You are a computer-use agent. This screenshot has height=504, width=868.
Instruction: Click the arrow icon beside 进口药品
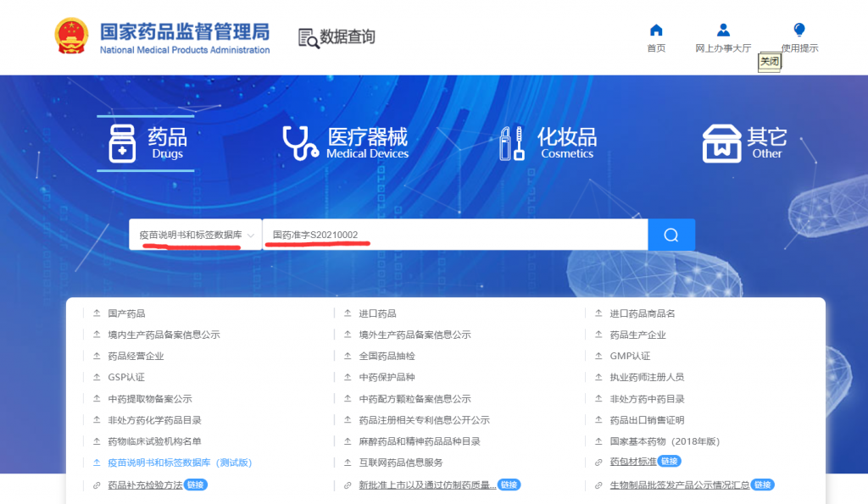pos(348,313)
